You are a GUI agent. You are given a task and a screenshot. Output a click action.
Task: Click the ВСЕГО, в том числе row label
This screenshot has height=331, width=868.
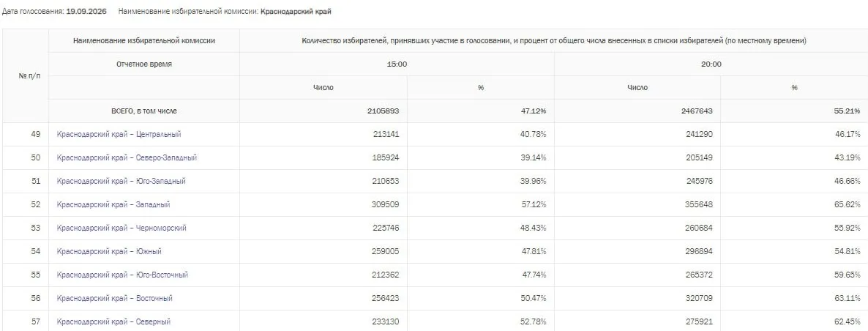[144, 111]
